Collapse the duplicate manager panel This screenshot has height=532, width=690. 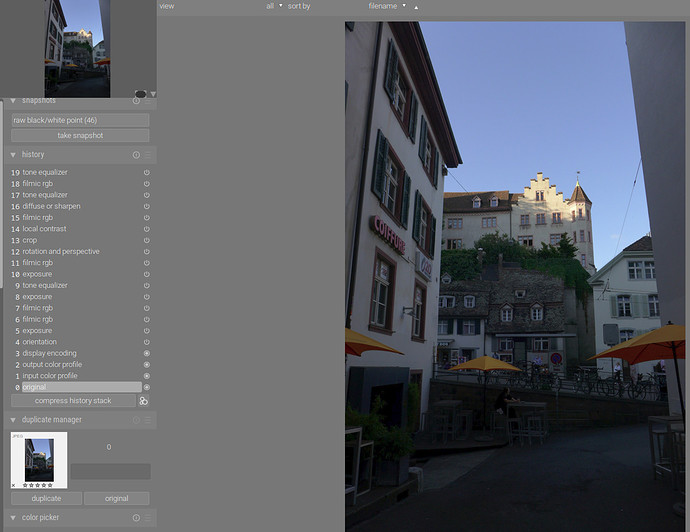coord(13,420)
